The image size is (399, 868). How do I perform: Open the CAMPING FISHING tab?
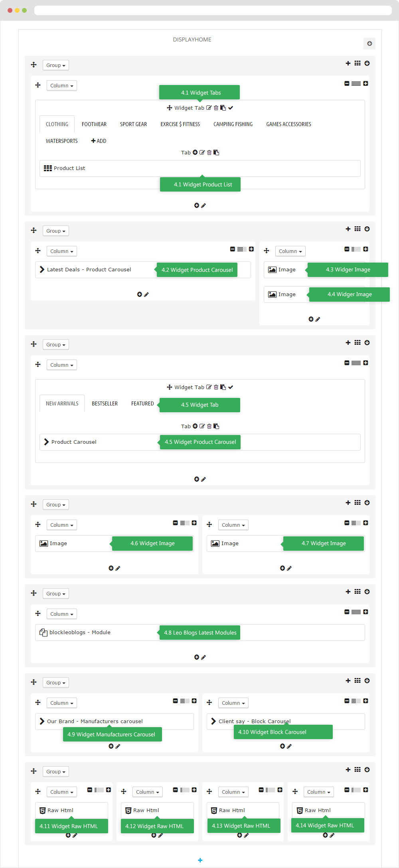tap(233, 124)
